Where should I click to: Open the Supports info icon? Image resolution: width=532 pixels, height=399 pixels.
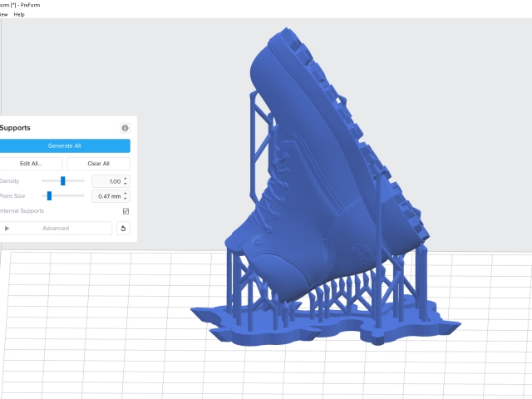click(125, 128)
